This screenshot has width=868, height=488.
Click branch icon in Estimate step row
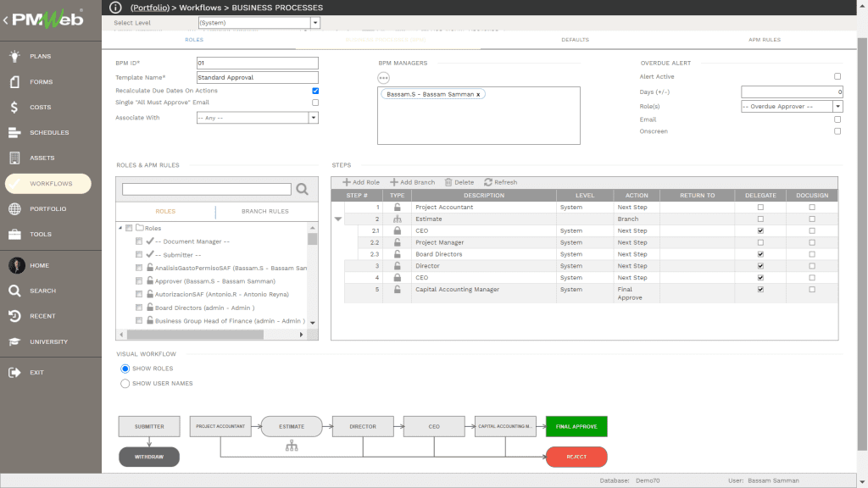click(397, 219)
